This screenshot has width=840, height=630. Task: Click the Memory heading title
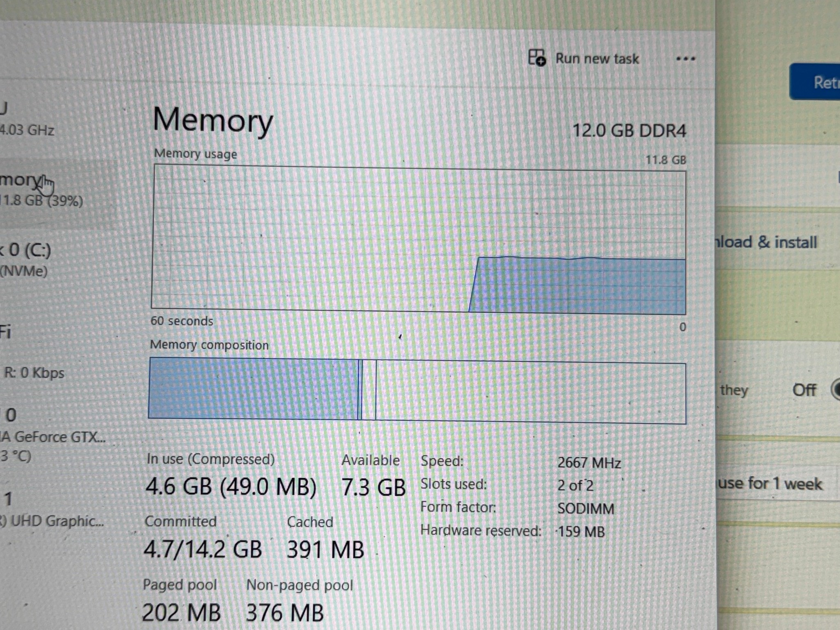212,120
